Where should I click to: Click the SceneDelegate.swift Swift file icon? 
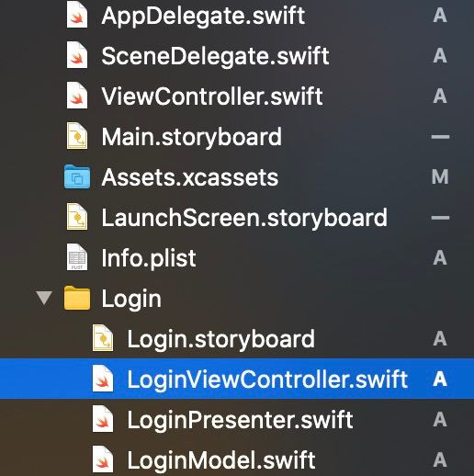[77, 56]
